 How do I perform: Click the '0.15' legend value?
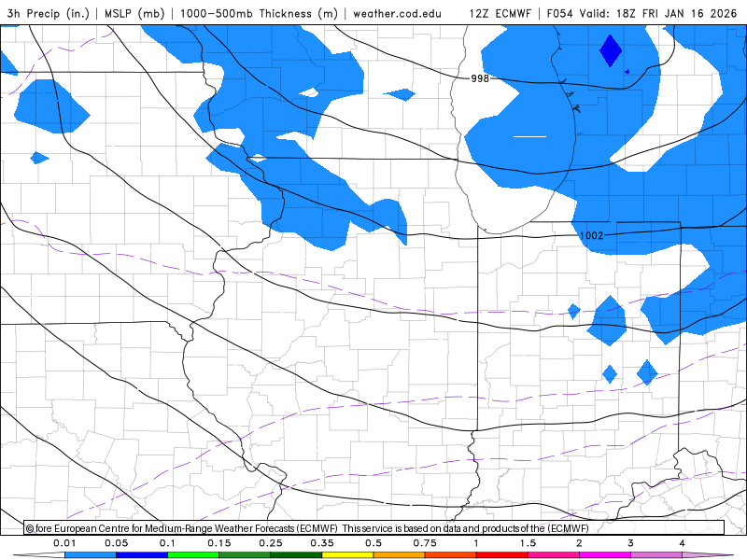point(219,543)
